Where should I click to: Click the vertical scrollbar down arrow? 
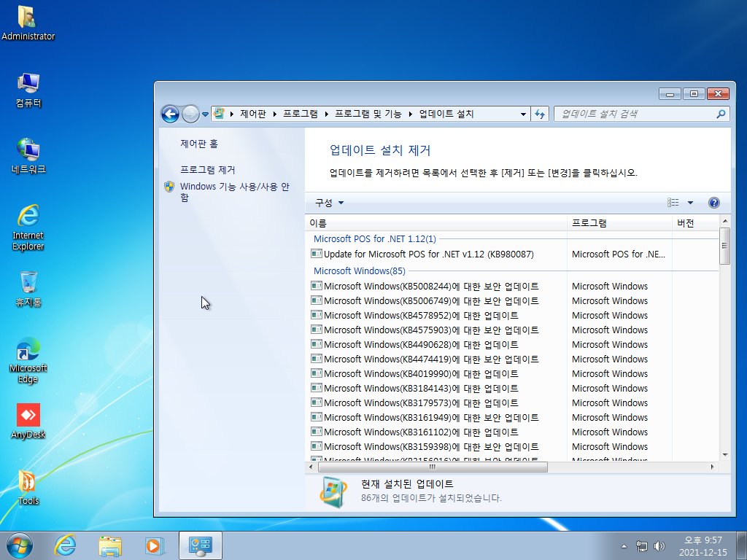click(724, 455)
